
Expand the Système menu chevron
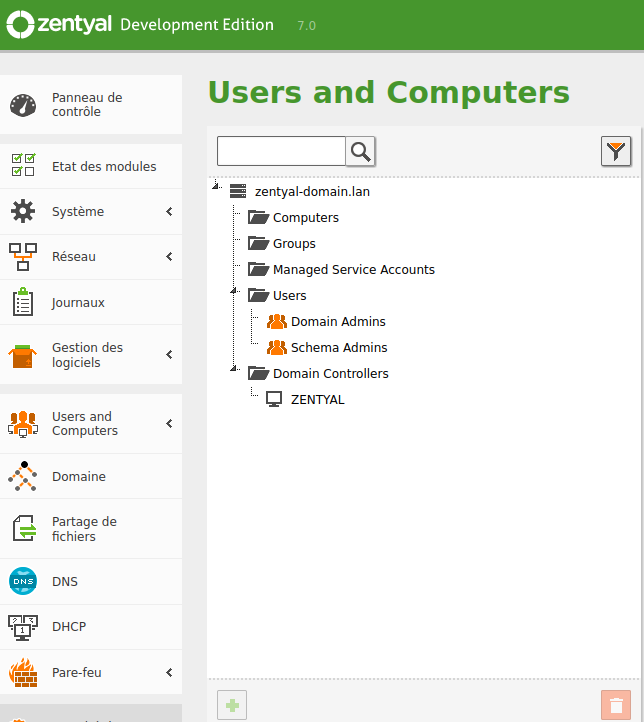tap(169, 211)
